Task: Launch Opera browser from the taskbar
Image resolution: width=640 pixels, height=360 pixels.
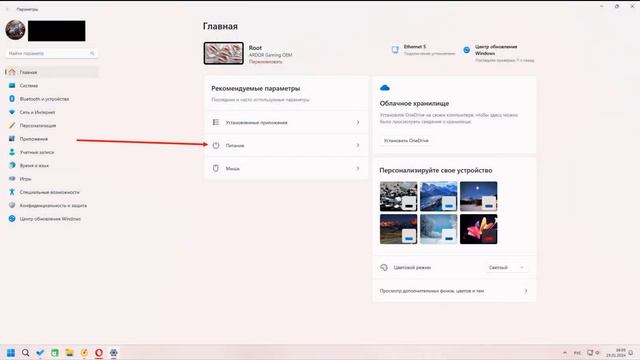Action: 99,353
